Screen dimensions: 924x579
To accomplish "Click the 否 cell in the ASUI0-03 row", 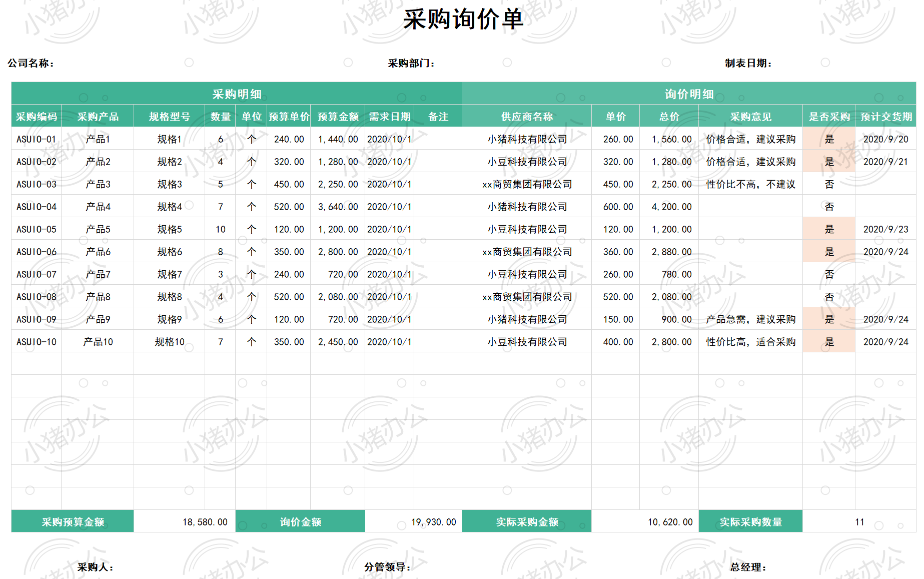I will click(x=829, y=184).
